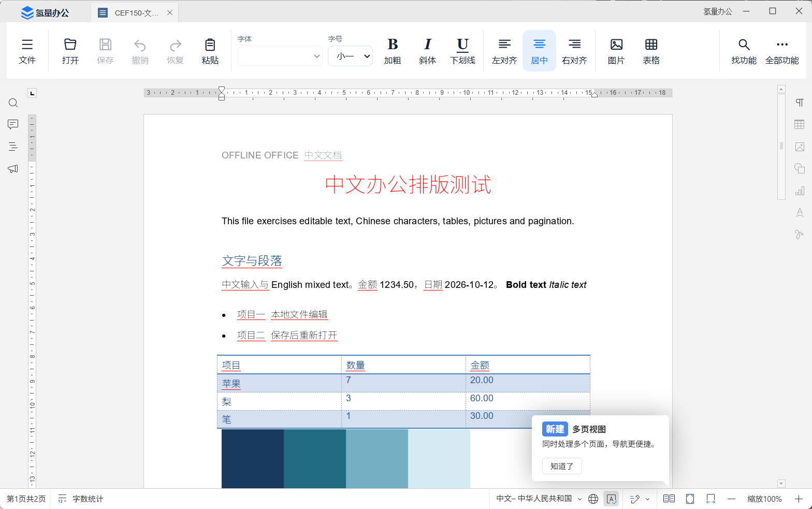
Task: Open the 氢量办公 account menu in the title bar
Action: click(x=717, y=11)
